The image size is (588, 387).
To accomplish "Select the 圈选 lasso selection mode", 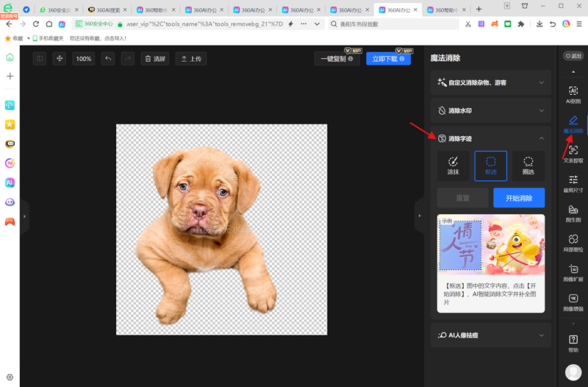I will pos(528,166).
